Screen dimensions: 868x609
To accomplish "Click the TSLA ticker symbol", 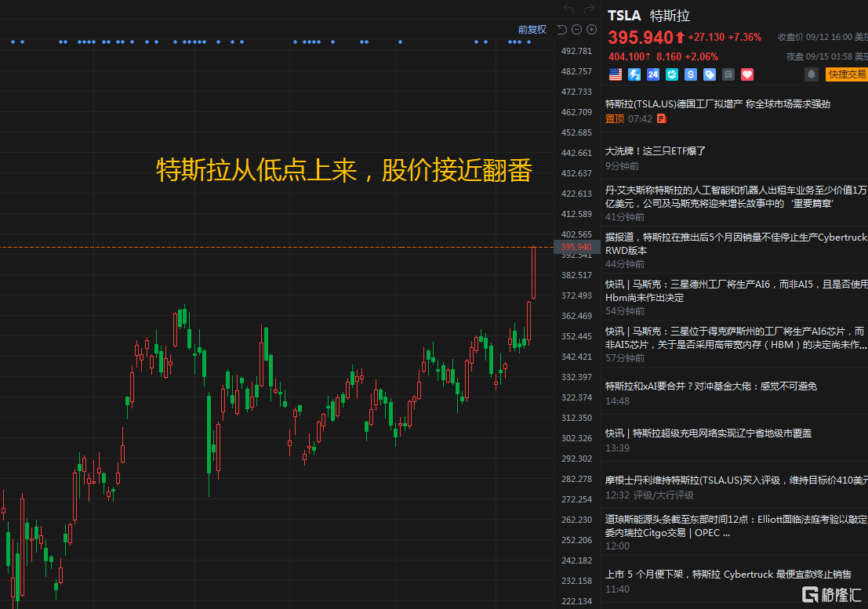I will tap(624, 16).
